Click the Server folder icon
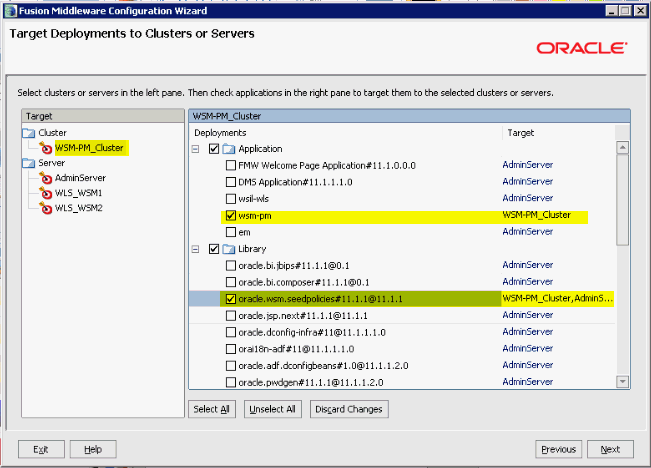This screenshot has width=651, height=468. [x=29, y=163]
